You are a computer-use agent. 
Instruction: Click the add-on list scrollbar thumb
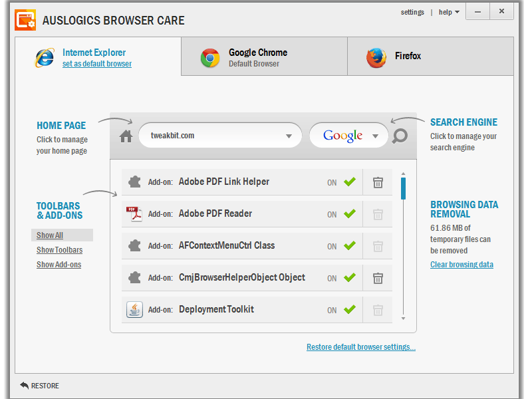tap(403, 189)
